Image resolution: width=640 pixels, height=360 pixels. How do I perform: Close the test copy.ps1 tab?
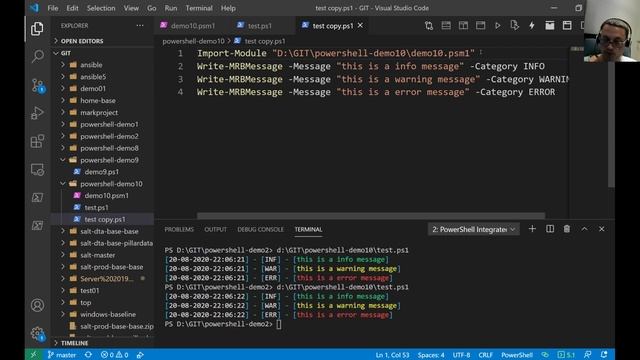(x=360, y=25)
